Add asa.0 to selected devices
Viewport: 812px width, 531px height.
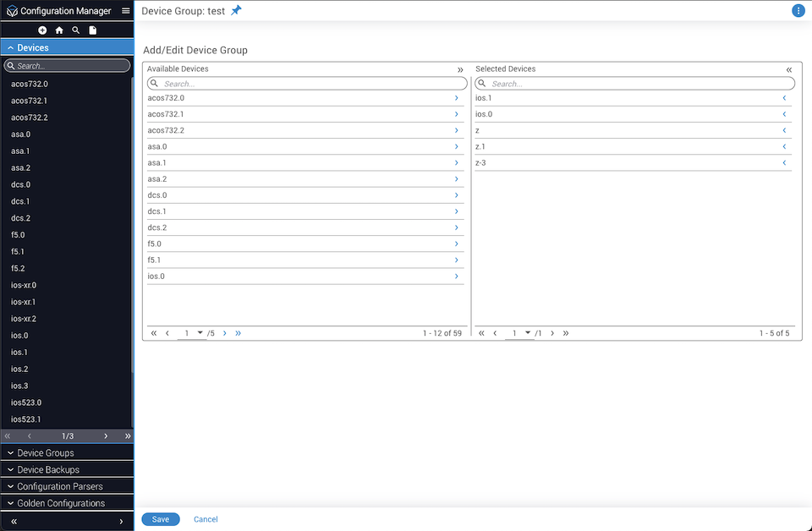tap(456, 146)
